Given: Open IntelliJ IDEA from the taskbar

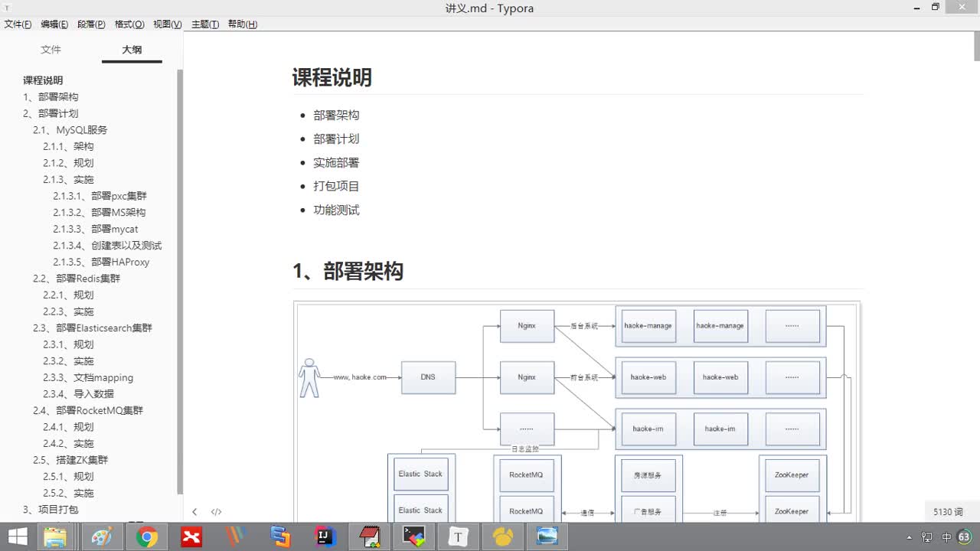Looking at the screenshot, I should point(325,537).
